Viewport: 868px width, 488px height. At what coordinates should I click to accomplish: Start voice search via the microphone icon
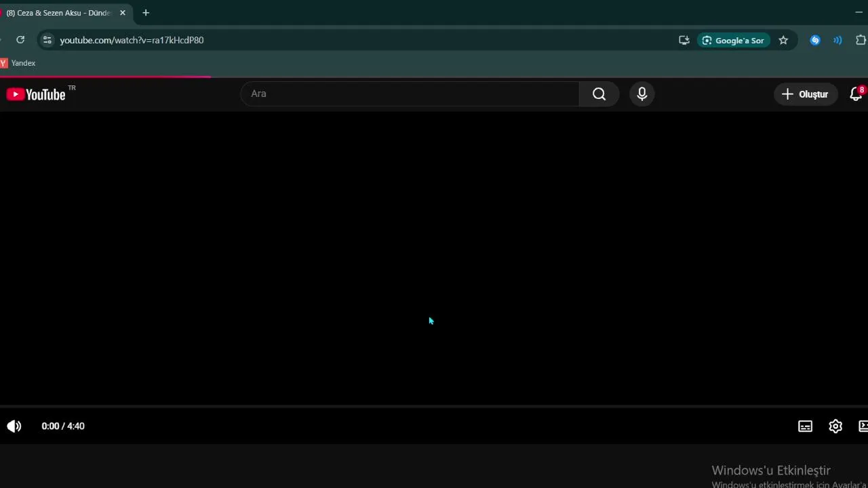(642, 94)
